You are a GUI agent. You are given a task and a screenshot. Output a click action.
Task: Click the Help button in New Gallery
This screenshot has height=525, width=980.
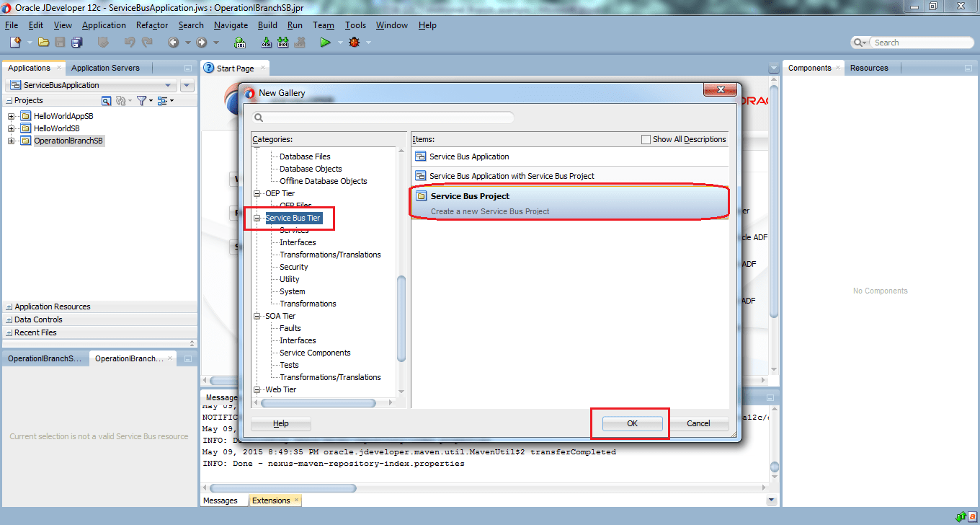280,423
